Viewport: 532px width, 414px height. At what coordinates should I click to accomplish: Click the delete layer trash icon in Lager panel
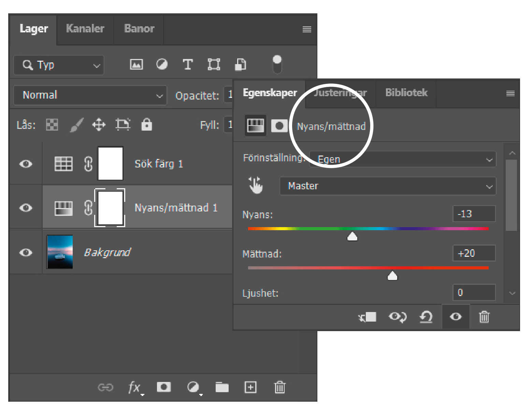tap(279, 387)
